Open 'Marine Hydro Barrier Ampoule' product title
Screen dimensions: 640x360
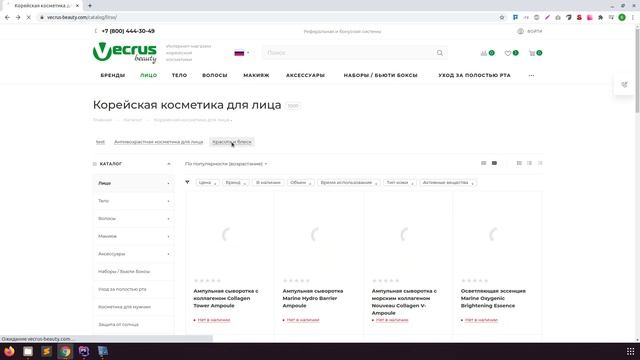click(x=313, y=298)
